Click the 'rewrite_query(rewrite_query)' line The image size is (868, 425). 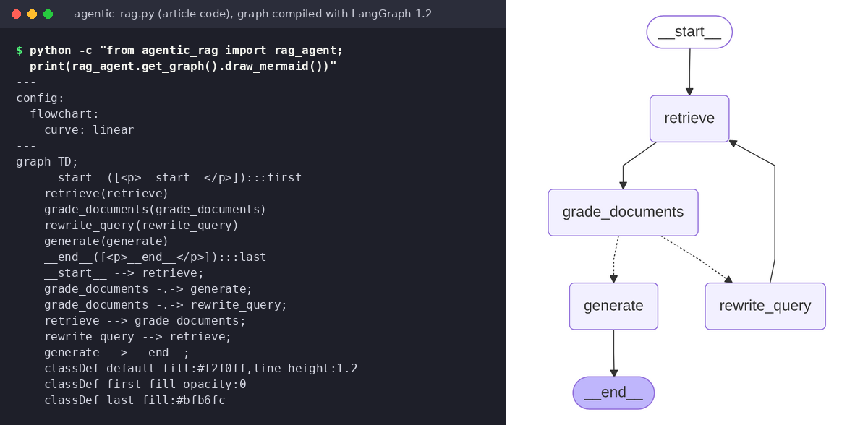(141, 226)
